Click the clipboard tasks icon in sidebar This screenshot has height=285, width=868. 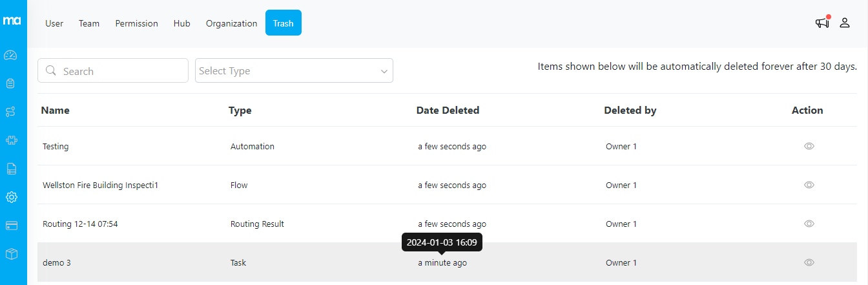tap(10, 83)
